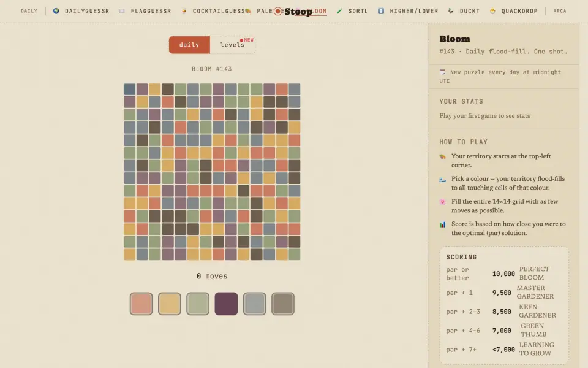Viewport: 588px width, 368px height.
Task: Open CocktailGuessr via its cocktail glass icon
Action: pos(184,11)
